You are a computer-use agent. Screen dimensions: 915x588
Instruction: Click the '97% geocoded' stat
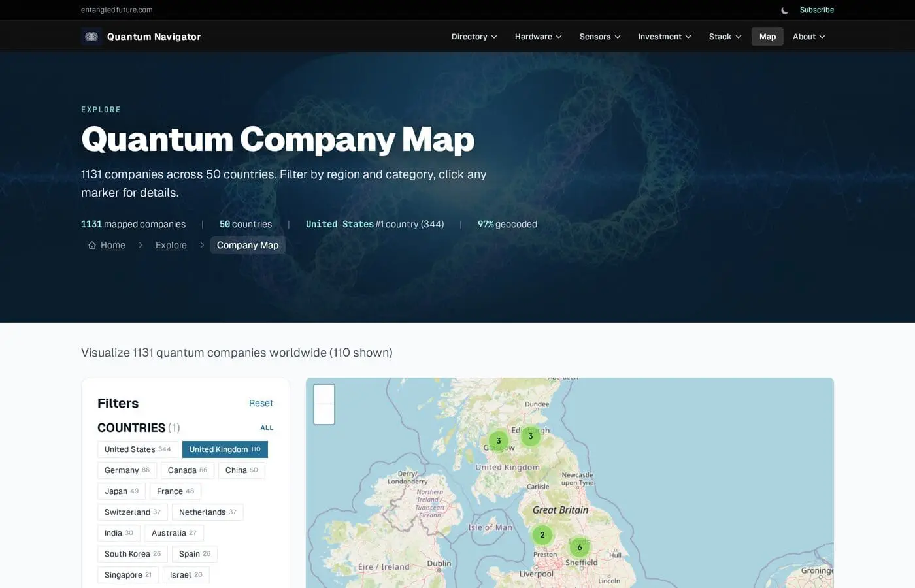(x=507, y=224)
